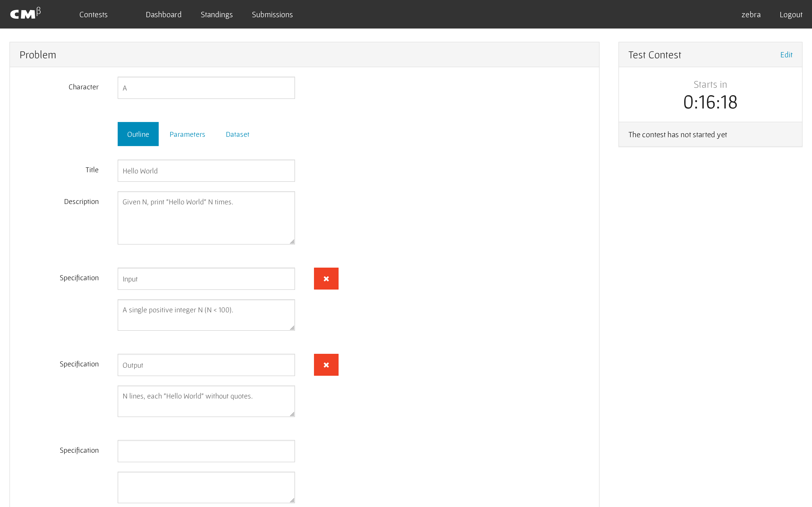View the Submissions page
812x507 pixels.
(272, 14)
